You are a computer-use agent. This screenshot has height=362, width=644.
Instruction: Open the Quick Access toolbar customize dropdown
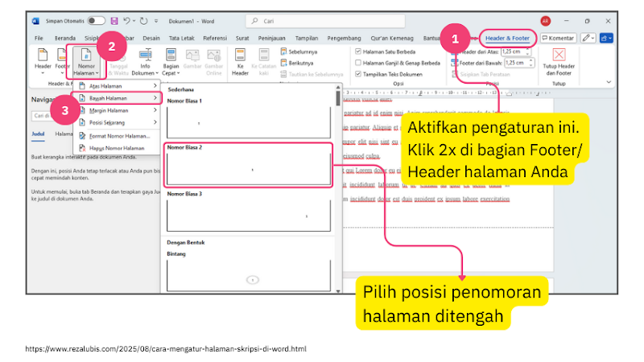(156, 21)
